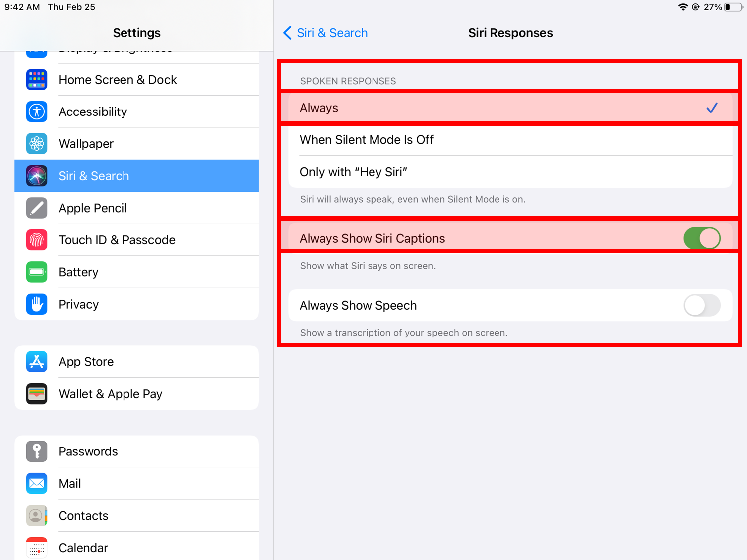Tap the Settings sidebar title
The width and height of the screenshot is (747, 560).
coord(137,33)
